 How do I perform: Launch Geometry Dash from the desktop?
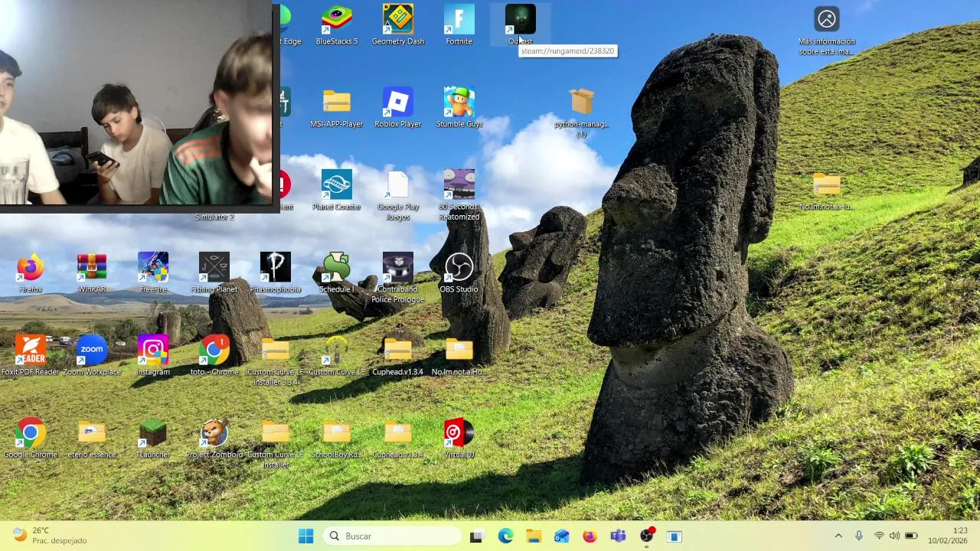pos(398,25)
